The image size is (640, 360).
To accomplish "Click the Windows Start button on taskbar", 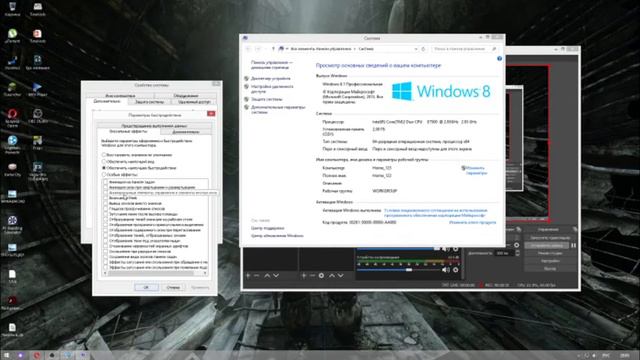I will 6,356.
